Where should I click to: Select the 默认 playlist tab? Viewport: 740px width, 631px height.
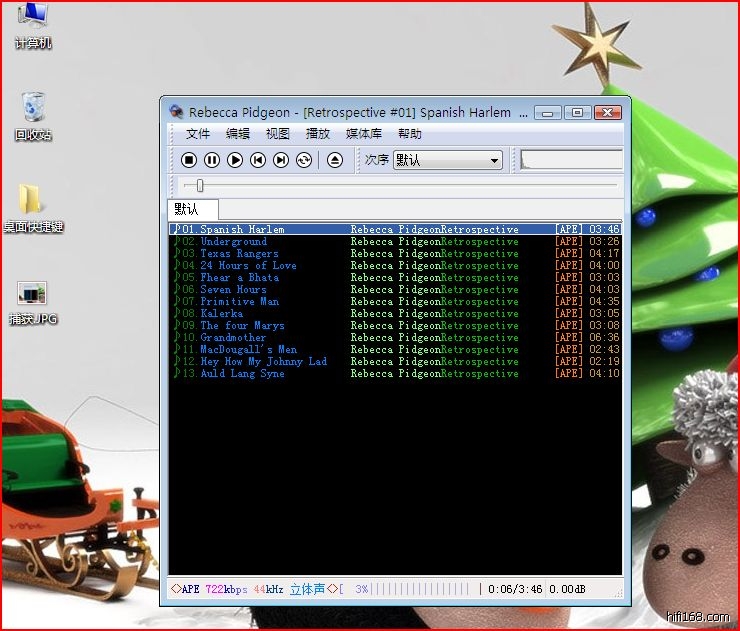(186, 209)
